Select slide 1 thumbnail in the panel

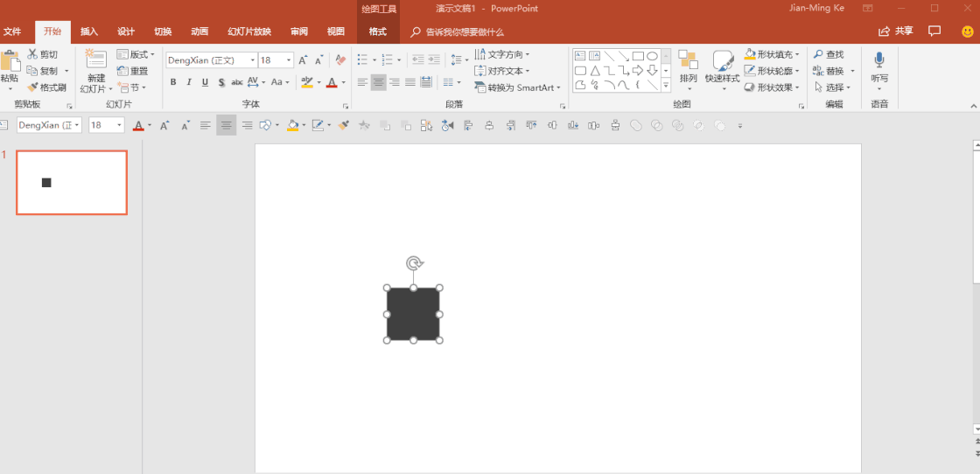(x=72, y=183)
